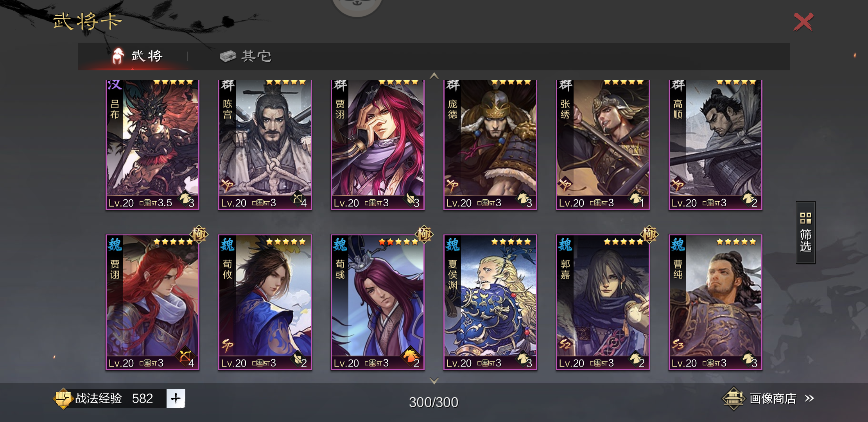The height and width of the screenshot is (422, 868).
Task: Click the double arrow next to 画像商店
Action: pos(809,398)
